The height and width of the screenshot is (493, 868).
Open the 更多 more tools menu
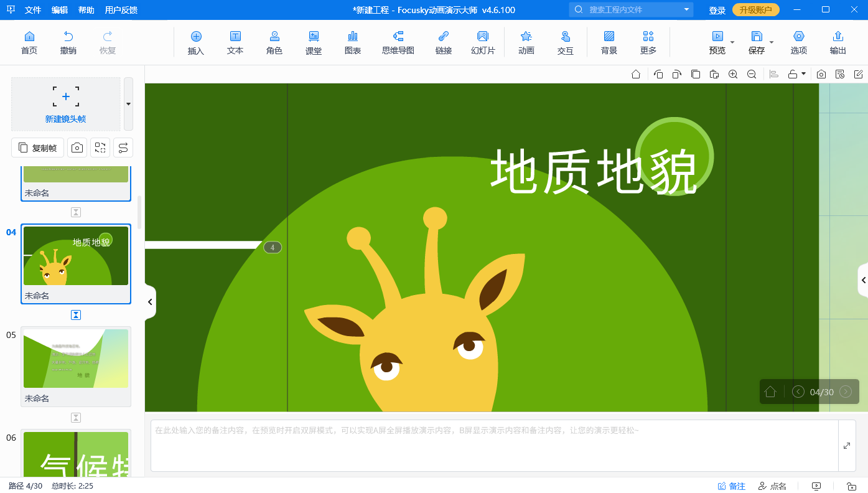(648, 43)
